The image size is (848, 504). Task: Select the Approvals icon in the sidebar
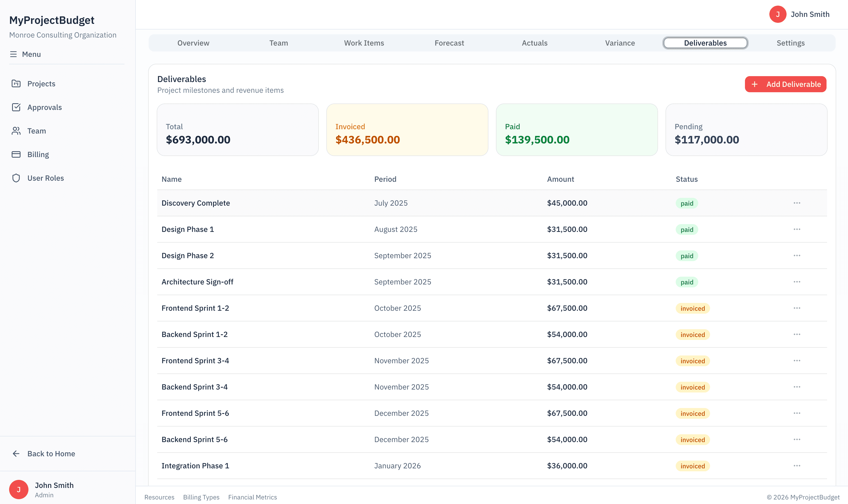16,107
